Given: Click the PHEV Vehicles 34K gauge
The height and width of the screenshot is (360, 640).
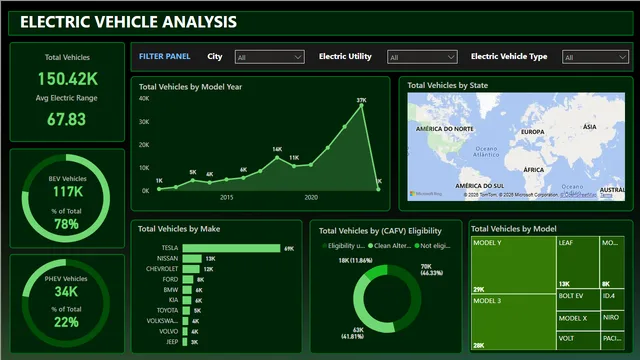Looking at the screenshot, I should 66,303.
